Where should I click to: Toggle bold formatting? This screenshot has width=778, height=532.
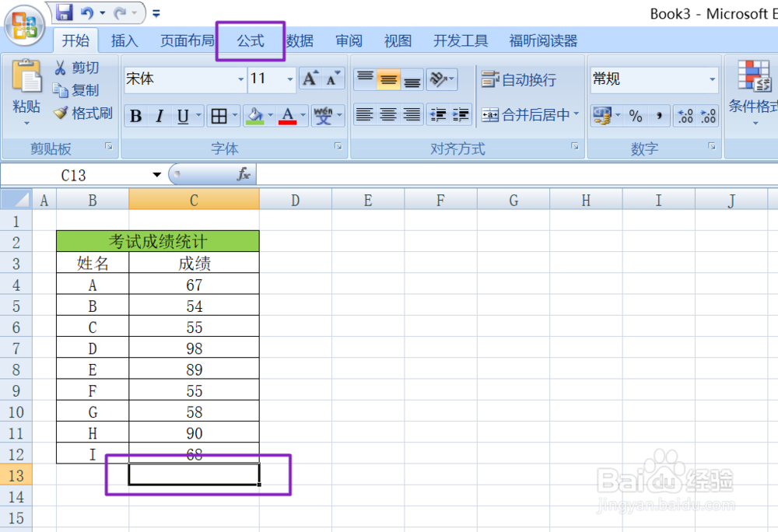pyautogui.click(x=135, y=116)
